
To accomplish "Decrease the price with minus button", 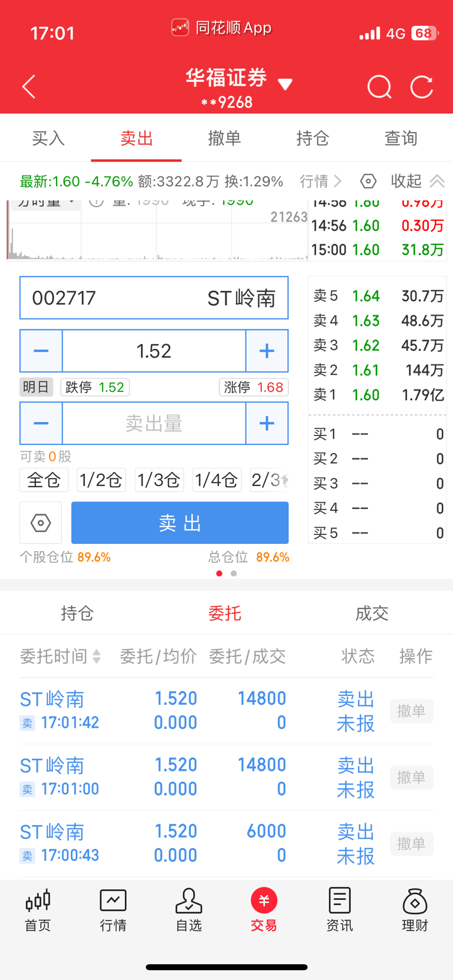I will click(41, 351).
